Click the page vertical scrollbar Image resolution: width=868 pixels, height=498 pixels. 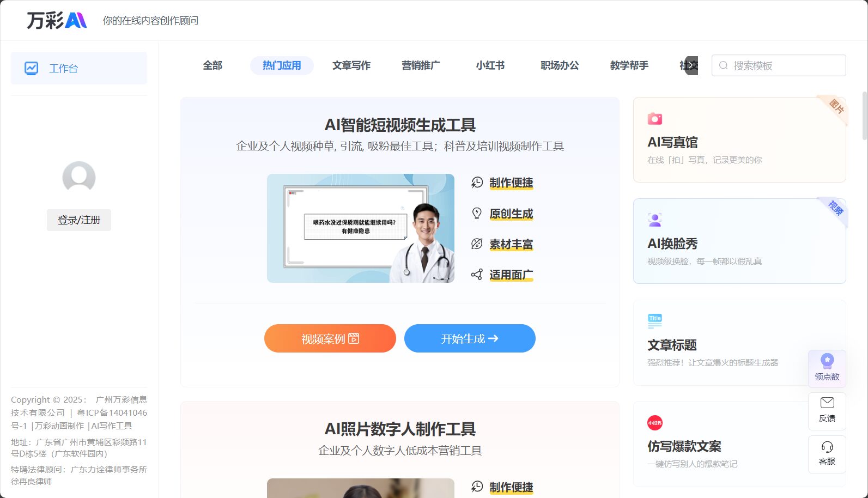coord(864,117)
